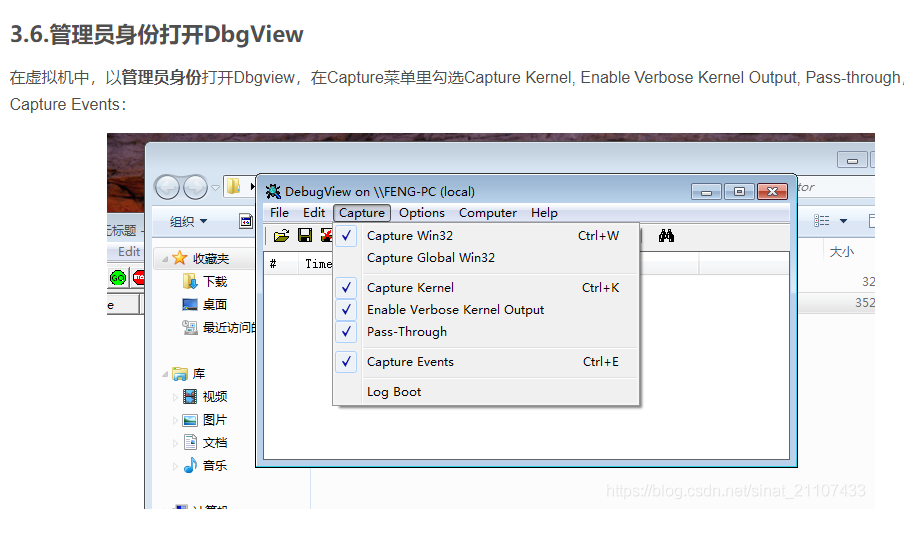The height and width of the screenshot is (536, 904).
Task: Close the Capture menu in DebugView
Action: pos(361,213)
